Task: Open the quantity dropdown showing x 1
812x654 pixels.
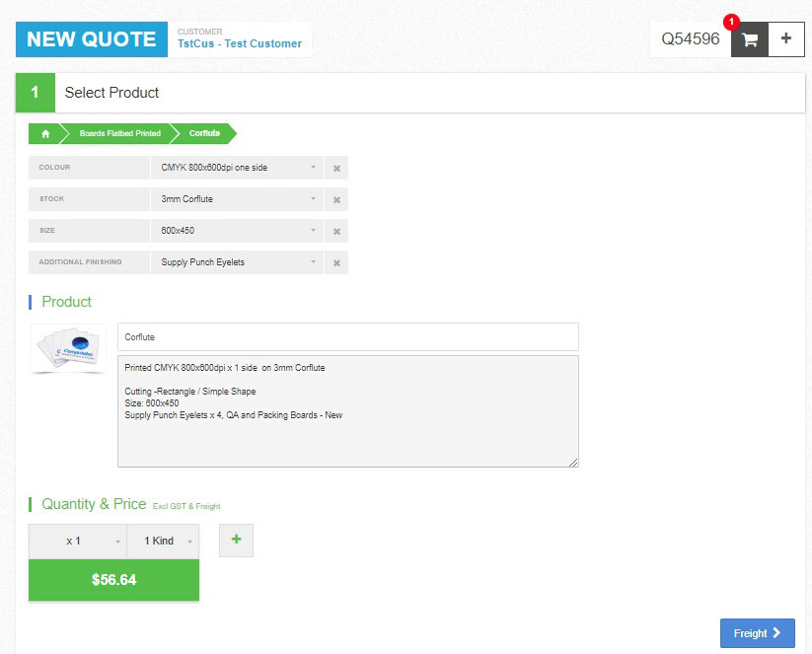Action: [x=78, y=542]
